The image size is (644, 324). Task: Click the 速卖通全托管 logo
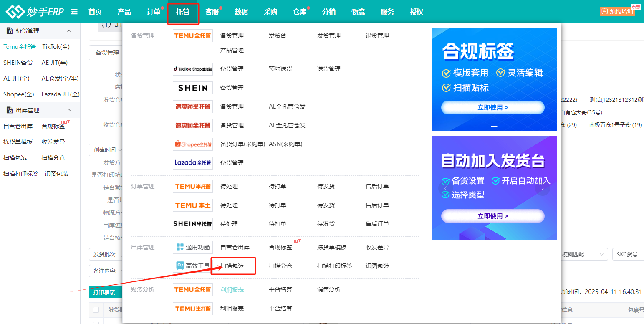(193, 125)
